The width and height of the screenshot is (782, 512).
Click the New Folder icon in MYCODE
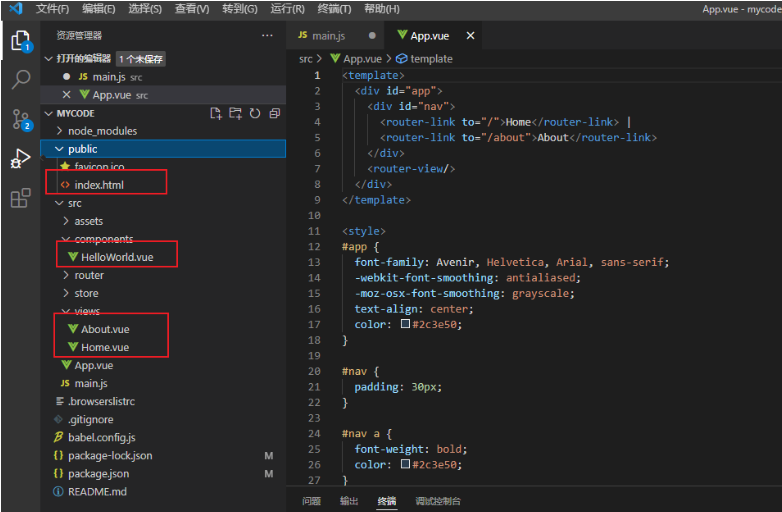(x=235, y=114)
